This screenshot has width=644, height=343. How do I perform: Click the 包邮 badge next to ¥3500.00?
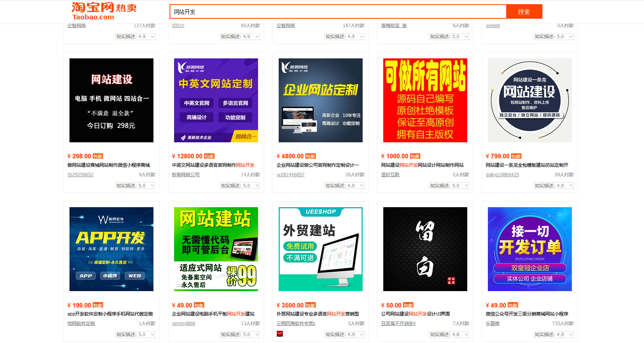coord(310,305)
